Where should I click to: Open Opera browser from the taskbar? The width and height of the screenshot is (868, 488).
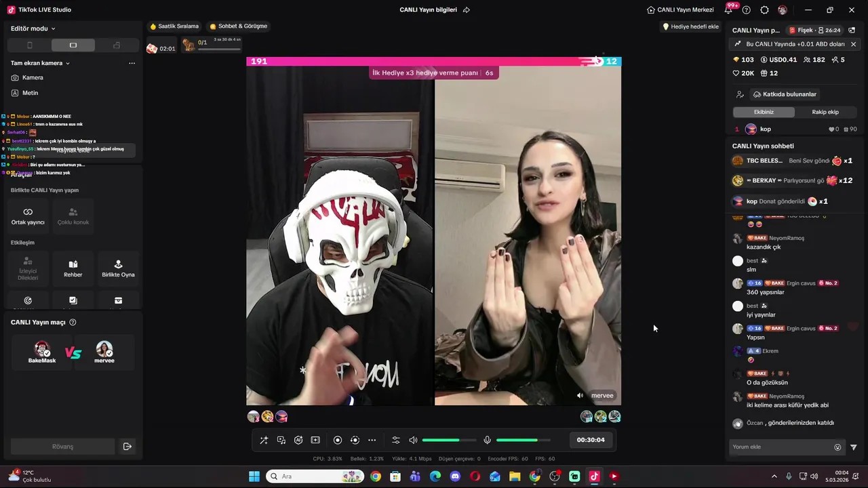[x=475, y=476]
